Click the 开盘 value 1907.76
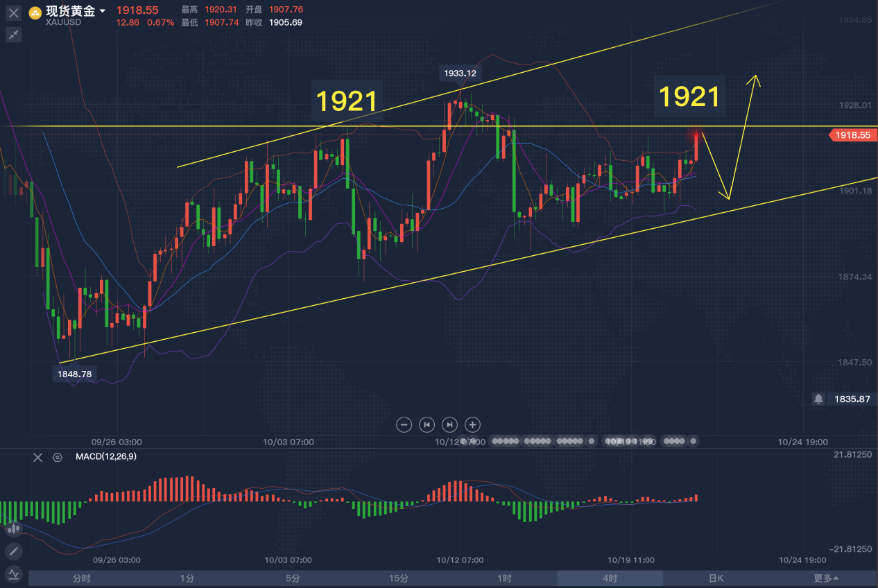 (x=286, y=10)
